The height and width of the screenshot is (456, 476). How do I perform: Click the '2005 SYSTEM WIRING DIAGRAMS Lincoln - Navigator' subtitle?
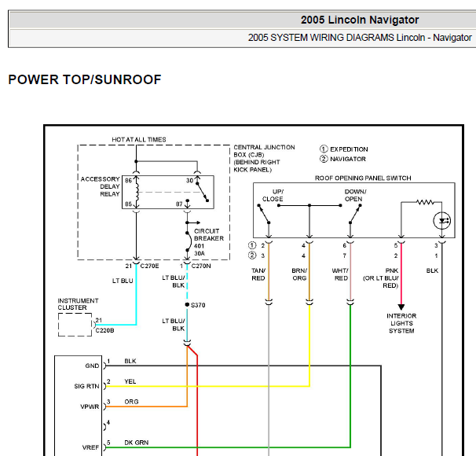point(360,38)
